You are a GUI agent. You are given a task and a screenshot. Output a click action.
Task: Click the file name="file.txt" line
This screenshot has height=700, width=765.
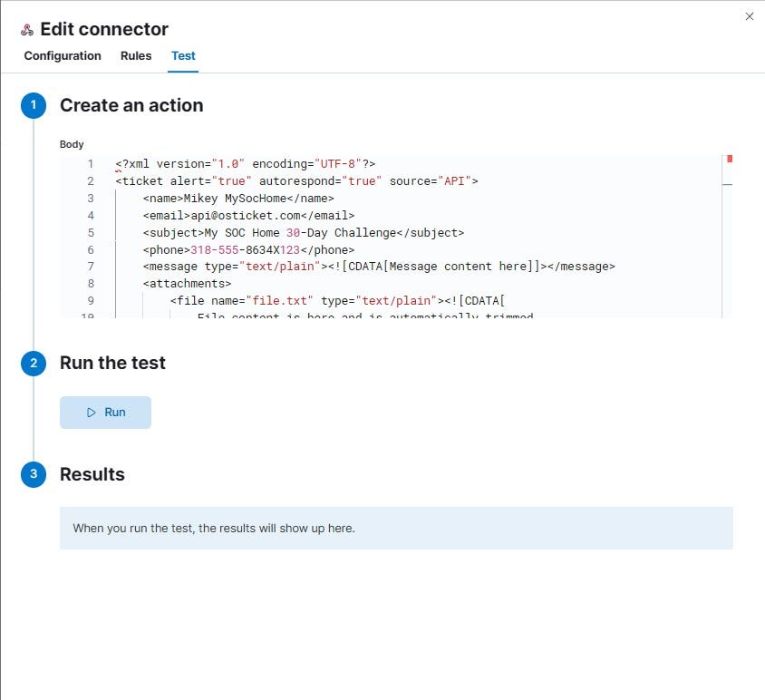337,301
